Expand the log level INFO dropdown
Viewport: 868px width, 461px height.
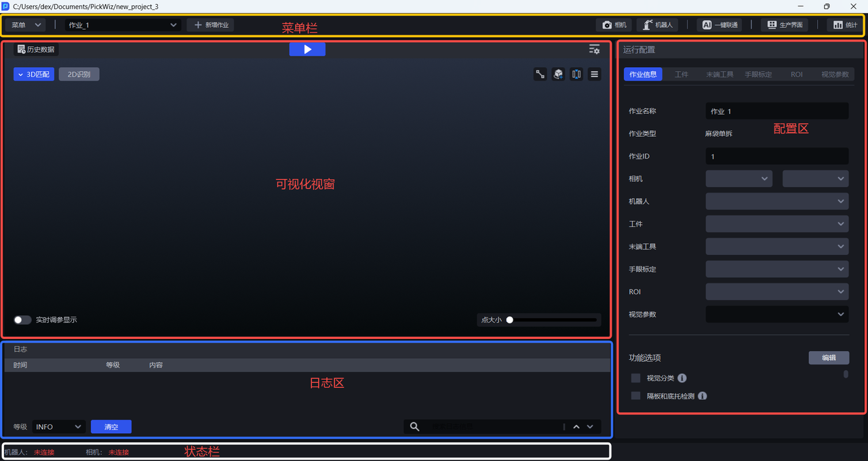pos(58,427)
